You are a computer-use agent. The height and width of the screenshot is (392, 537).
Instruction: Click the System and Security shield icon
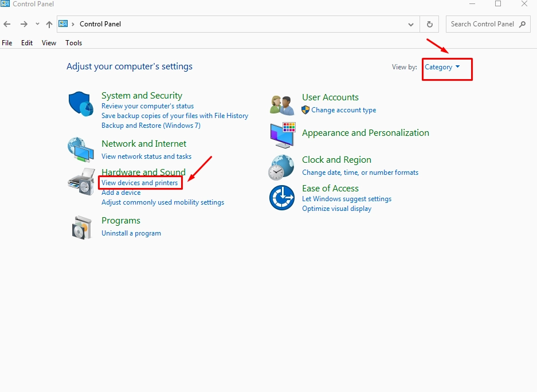(81, 104)
